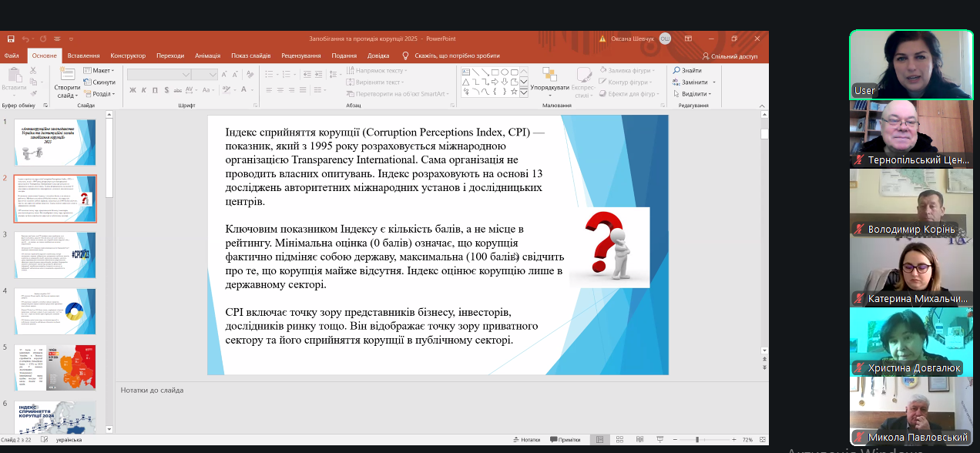
Task: Select the star shape in shapes gallery
Action: 515,91
